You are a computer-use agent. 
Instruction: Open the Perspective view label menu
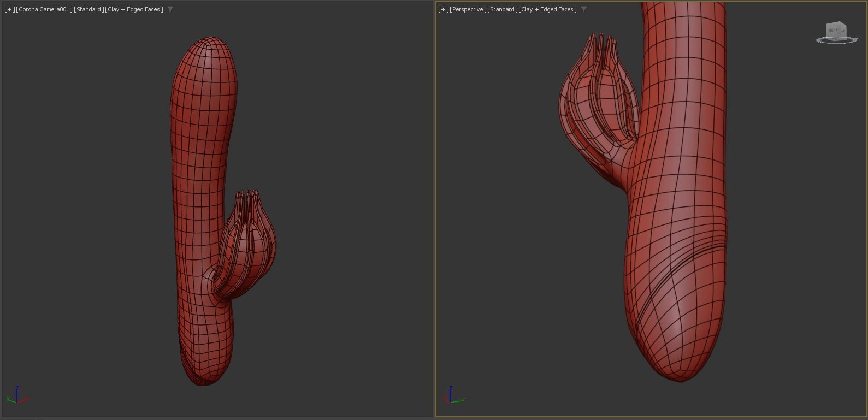[468, 9]
